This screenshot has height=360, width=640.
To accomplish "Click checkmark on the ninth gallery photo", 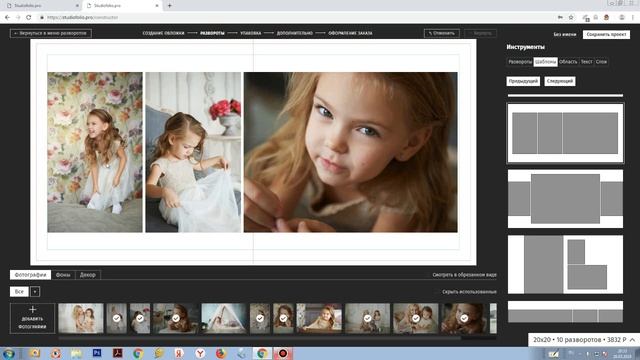I will 367,318.
